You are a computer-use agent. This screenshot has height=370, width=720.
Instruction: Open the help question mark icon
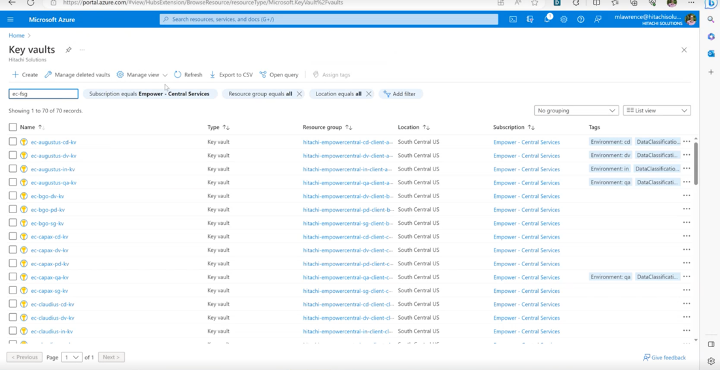580,19
